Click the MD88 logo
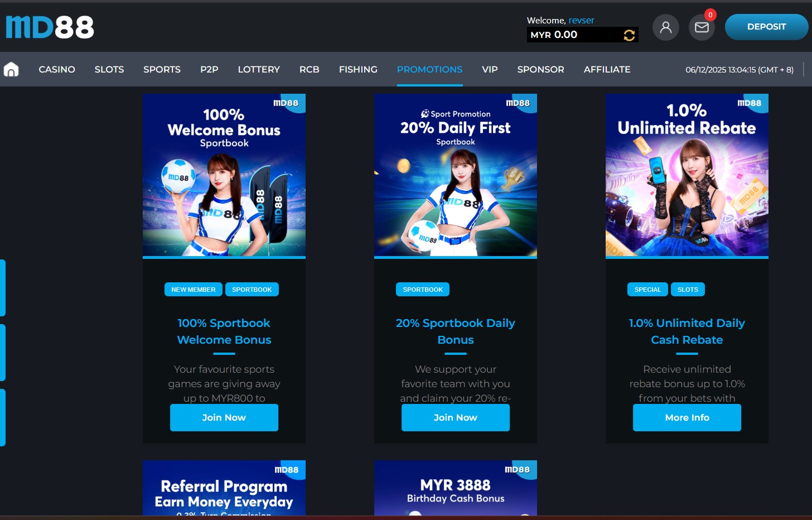This screenshot has width=812, height=520. (50, 27)
